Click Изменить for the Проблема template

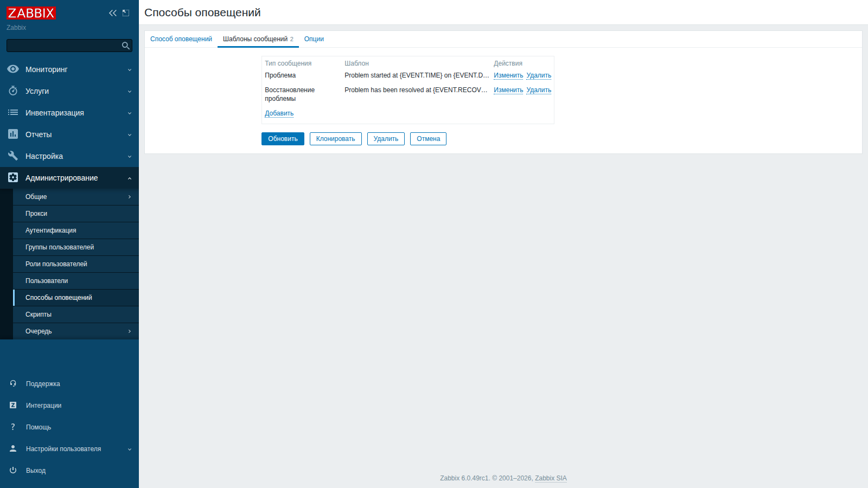click(508, 75)
